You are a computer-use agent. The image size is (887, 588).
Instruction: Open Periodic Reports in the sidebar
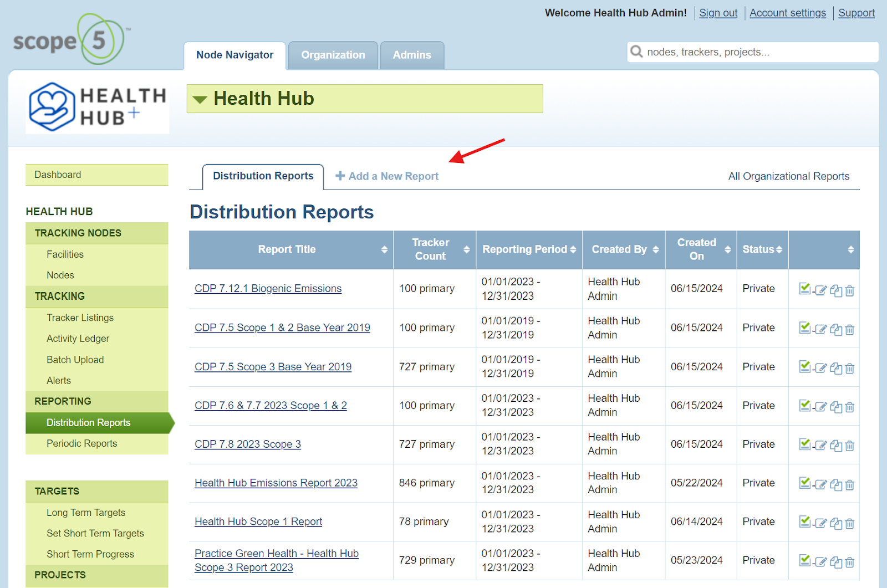(81, 443)
